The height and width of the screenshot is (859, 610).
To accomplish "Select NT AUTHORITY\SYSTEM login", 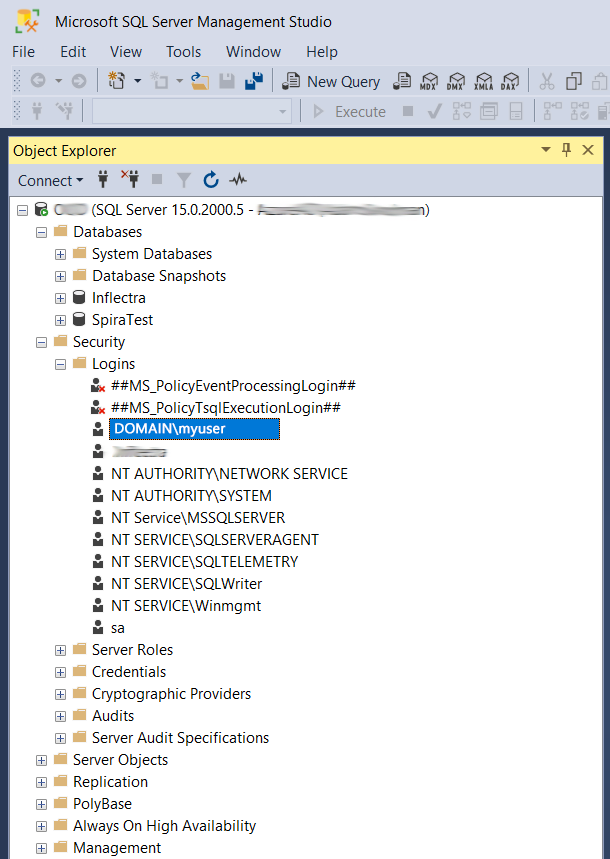I will [191, 496].
